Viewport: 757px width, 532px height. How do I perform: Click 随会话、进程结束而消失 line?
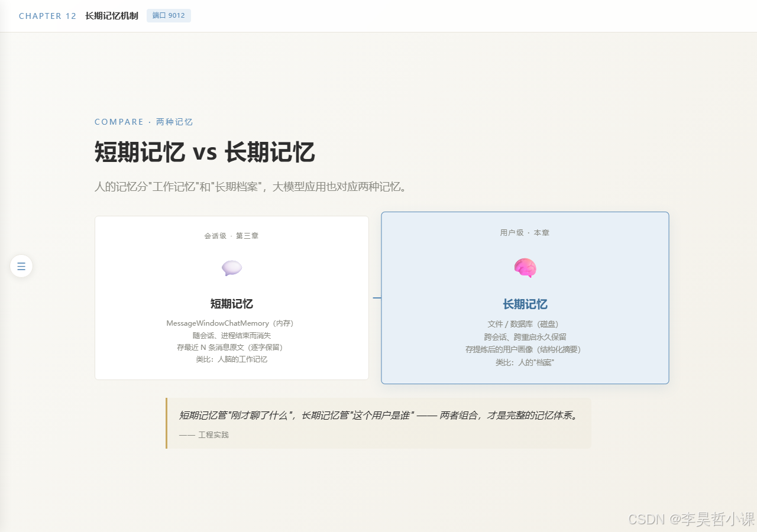[x=232, y=335]
